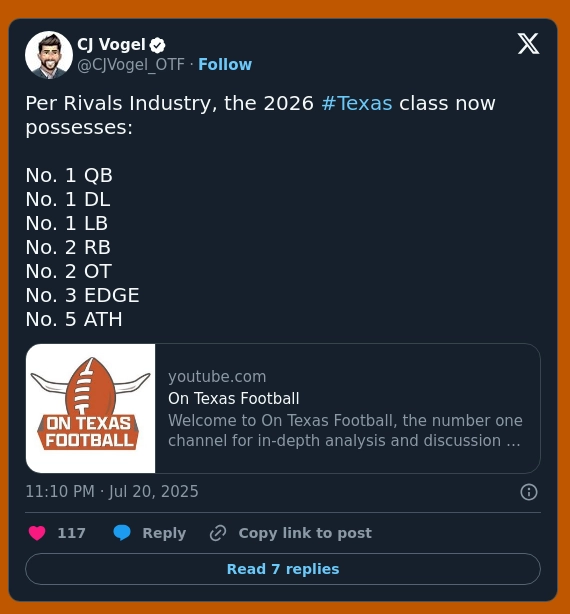This screenshot has height=614, width=570.
Task: Click the 117 likes count
Action: pyautogui.click(x=71, y=533)
